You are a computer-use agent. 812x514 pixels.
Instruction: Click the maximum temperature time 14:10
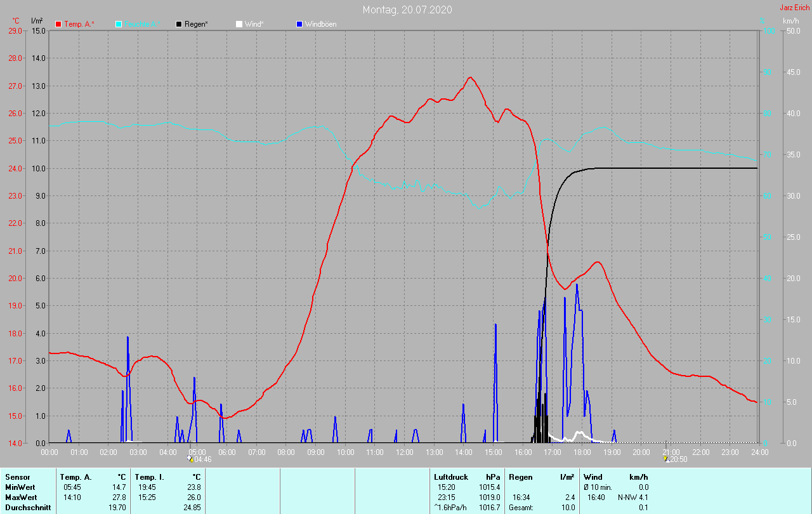click(x=72, y=497)
